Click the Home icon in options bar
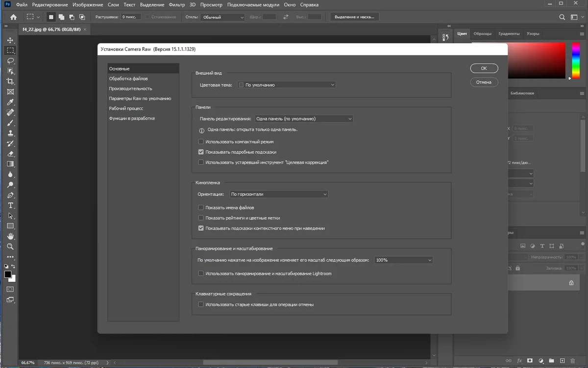 coord(13,17)
